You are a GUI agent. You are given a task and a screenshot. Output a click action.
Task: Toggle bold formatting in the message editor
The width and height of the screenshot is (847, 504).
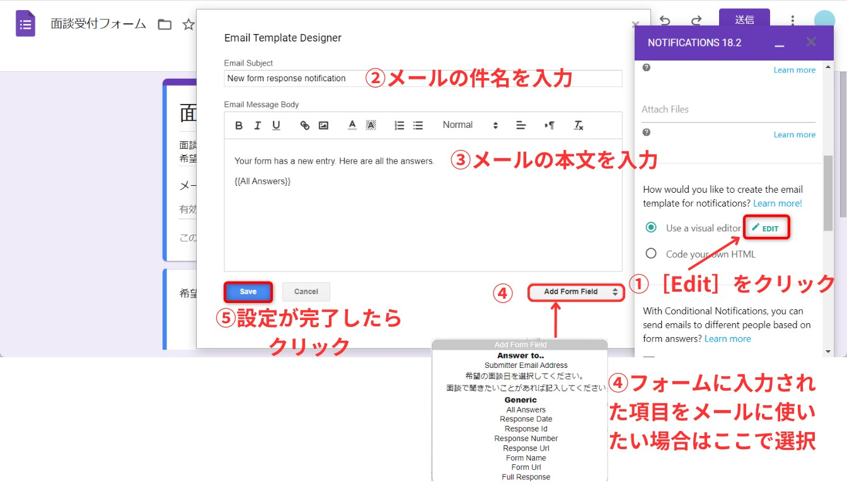point(239,125)
